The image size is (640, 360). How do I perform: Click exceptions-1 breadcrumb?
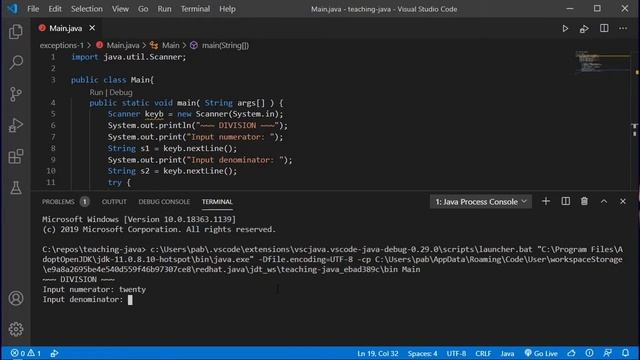coord(62,45)
